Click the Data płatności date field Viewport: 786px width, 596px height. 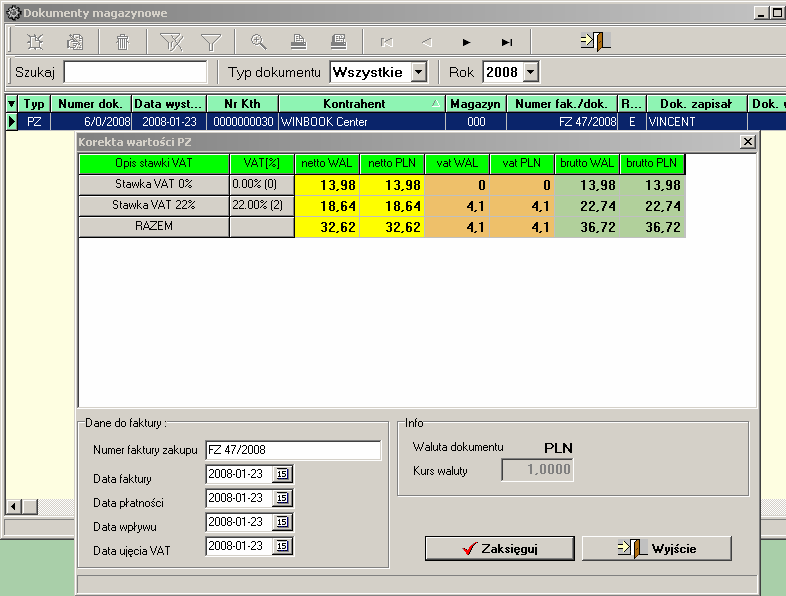pos(239,498)
